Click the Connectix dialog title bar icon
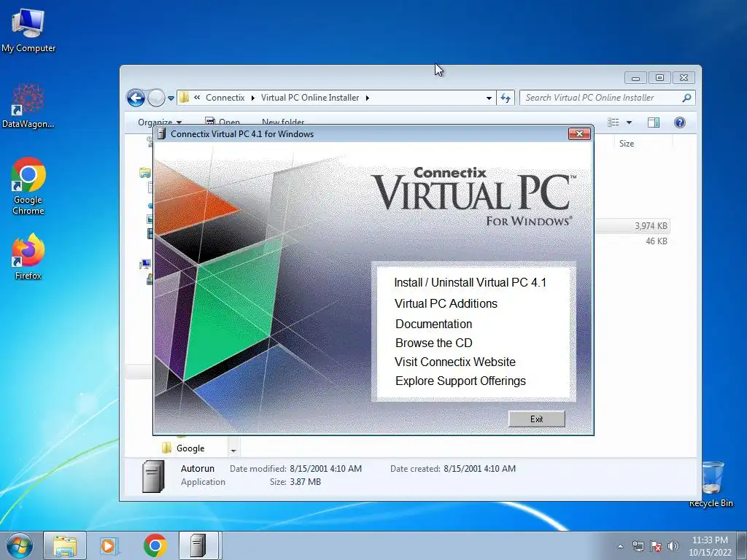 (161, 134)
